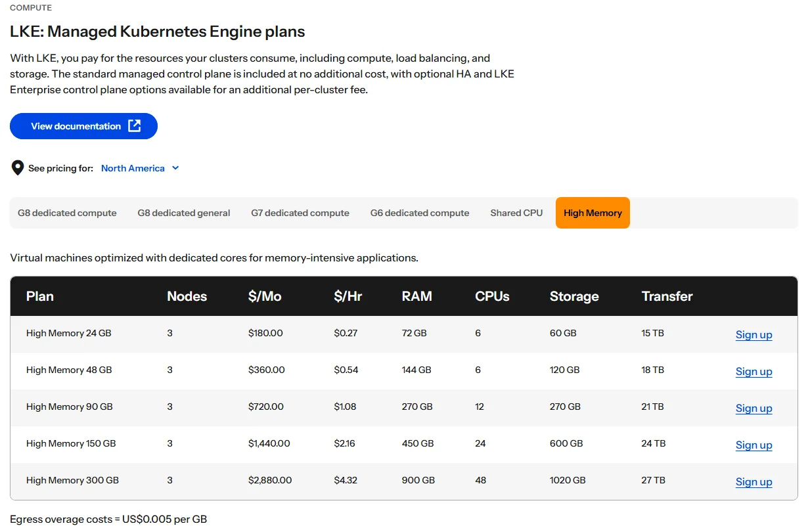Click the 72 GB RAM value
This screenshot has height=532, width=808.
[x=415, y=333]
